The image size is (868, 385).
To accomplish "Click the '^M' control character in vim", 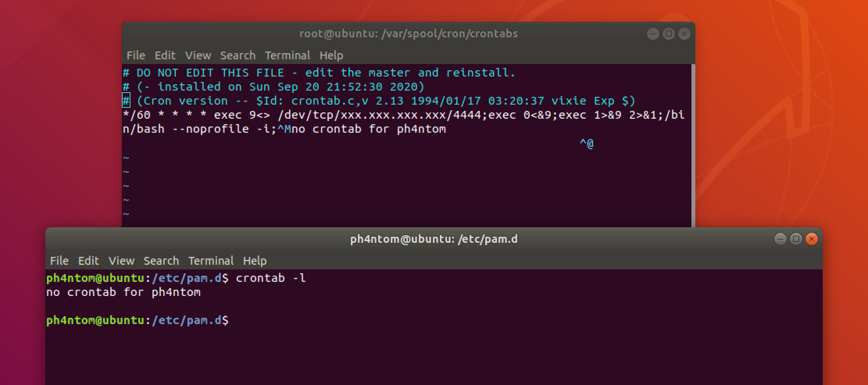I will 284,129.
